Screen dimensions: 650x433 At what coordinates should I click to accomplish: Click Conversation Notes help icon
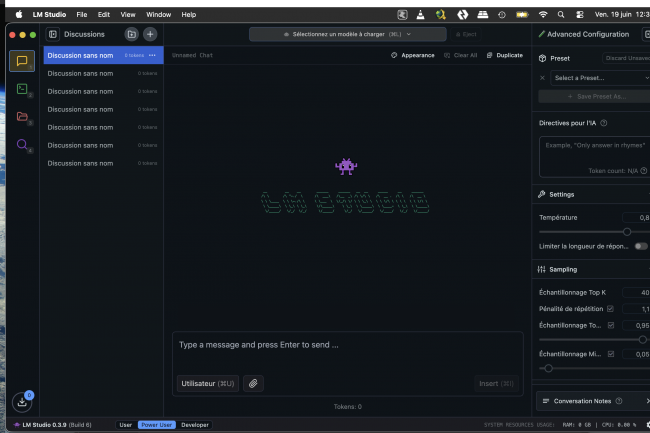(619, 401)
